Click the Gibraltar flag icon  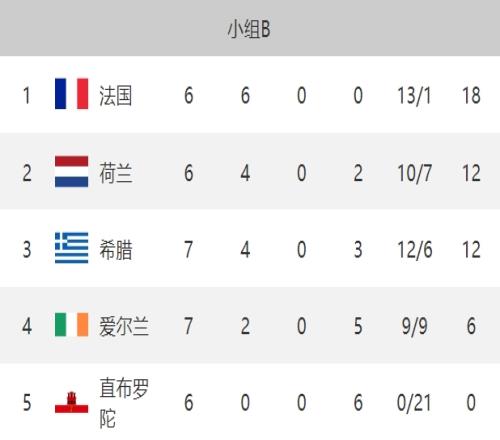click(72, 402)
